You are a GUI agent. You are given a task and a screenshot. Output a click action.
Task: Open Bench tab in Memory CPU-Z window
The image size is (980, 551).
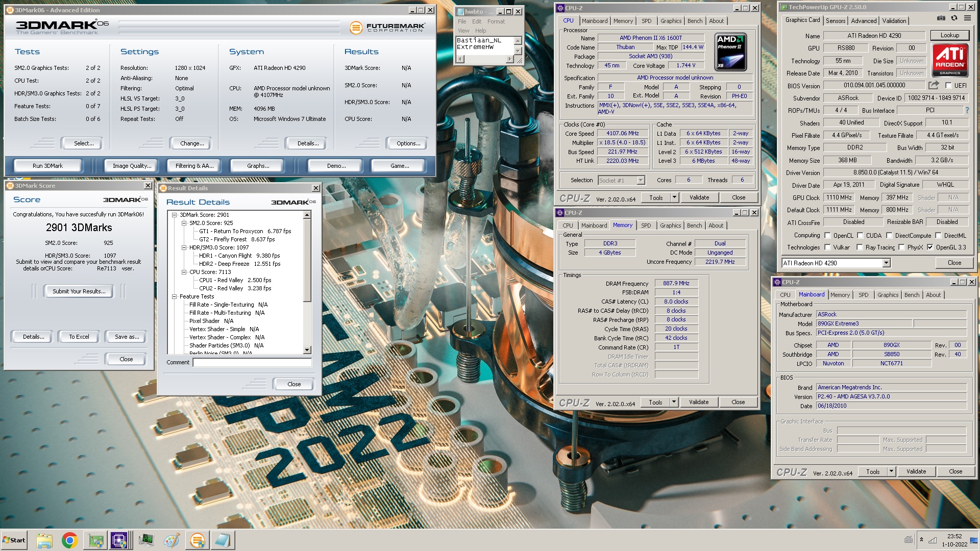click(694, 226)
